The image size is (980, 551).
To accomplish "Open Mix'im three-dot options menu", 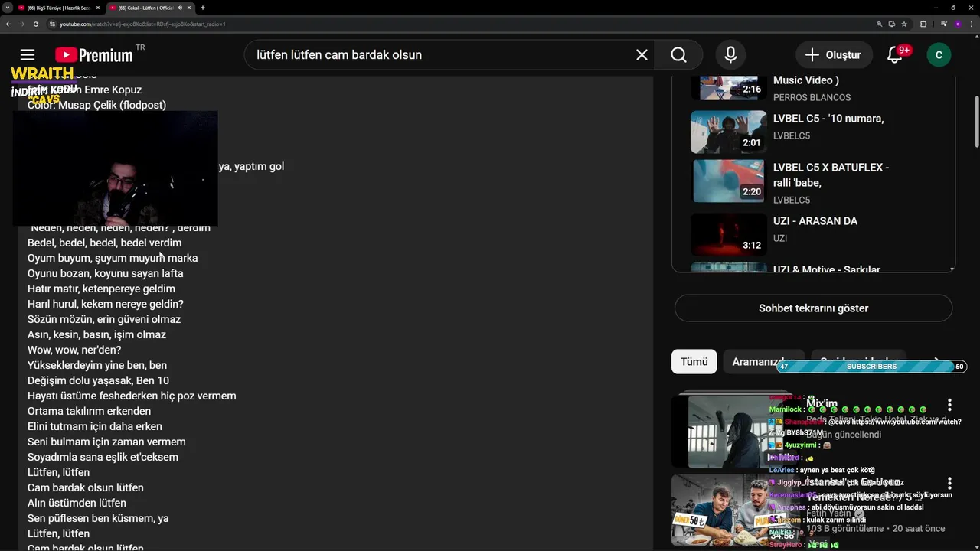I will tap(949, 405).
